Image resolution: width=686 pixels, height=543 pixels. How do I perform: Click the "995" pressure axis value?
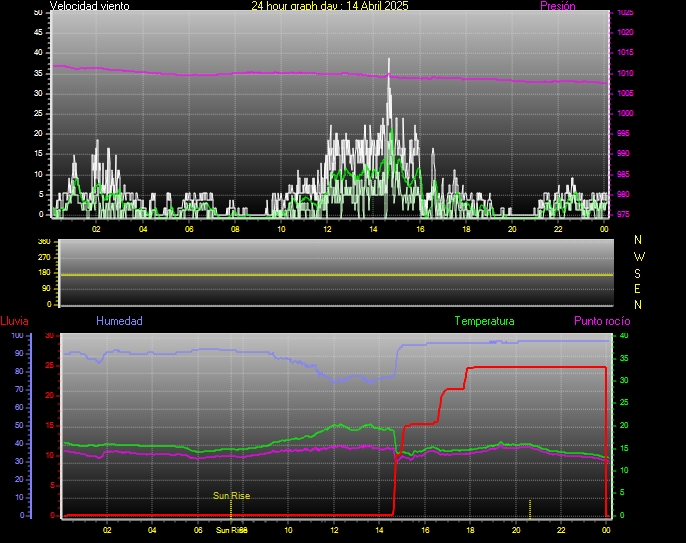click(x=623, y=133)
